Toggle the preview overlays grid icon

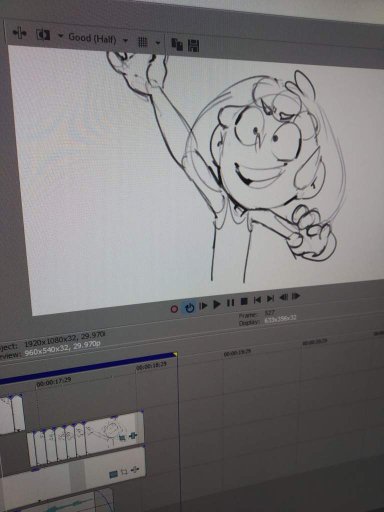coord(143,42)
